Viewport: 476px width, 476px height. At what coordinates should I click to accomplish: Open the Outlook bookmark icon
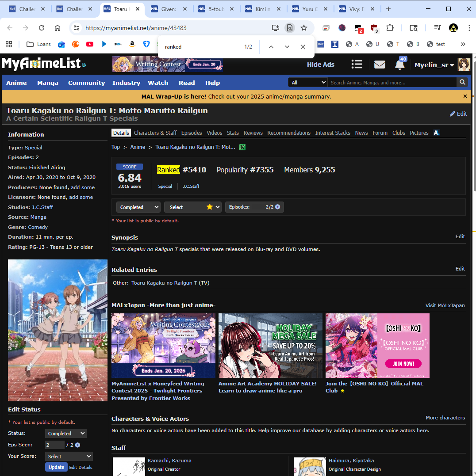[x=61, y=44]
